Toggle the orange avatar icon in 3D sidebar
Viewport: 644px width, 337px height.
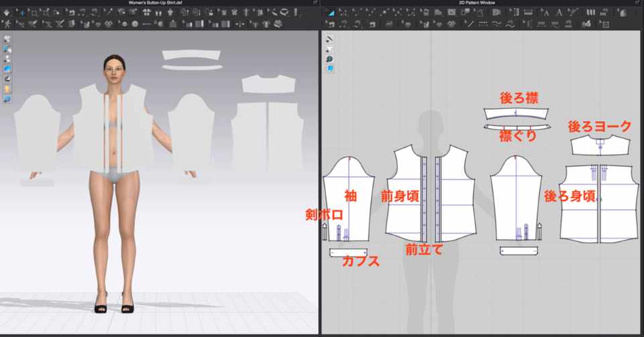tap(7, 89)
